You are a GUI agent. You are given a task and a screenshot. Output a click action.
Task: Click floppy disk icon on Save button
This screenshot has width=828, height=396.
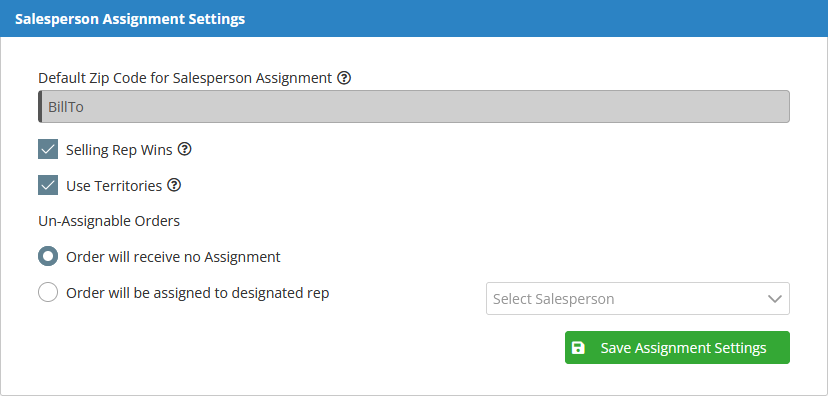(x=578, y=347)
